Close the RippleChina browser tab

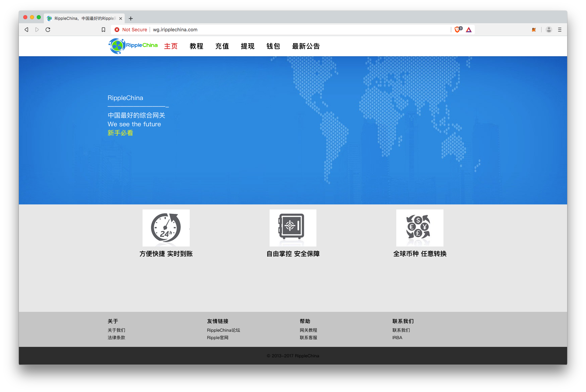coord(121,19)
